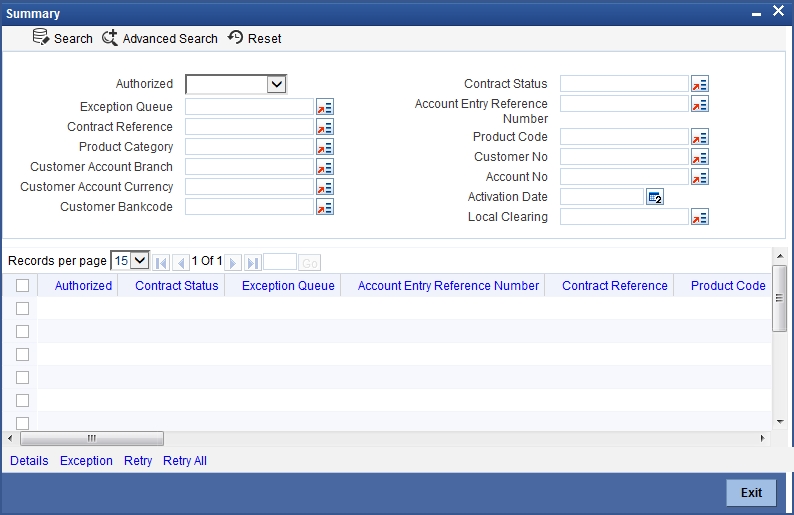This screenshot has height=515, width=794.
Task: Open the Activation Date calendar picker
Action: pos(655,197)
